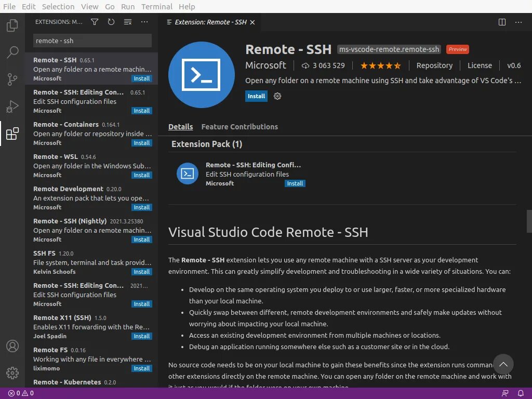Open the Selection menu
Screen dimensions: 532x399
(58, 6)
